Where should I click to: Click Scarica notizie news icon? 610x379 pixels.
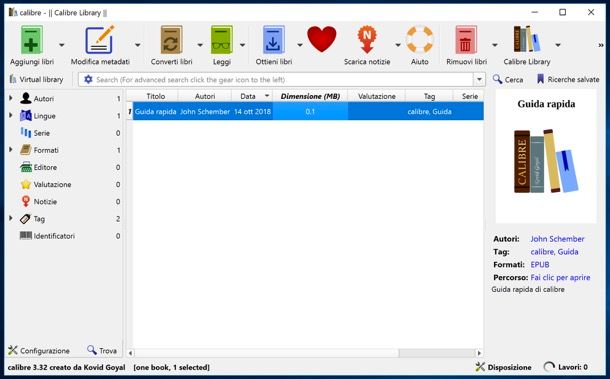[367, 40]
